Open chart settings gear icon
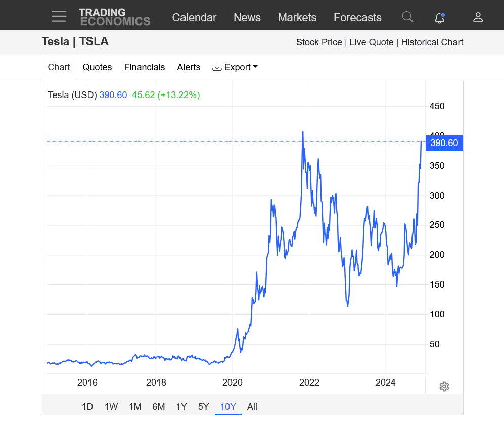The height and width of the screenshot is (429, 504). pos(444,387)
